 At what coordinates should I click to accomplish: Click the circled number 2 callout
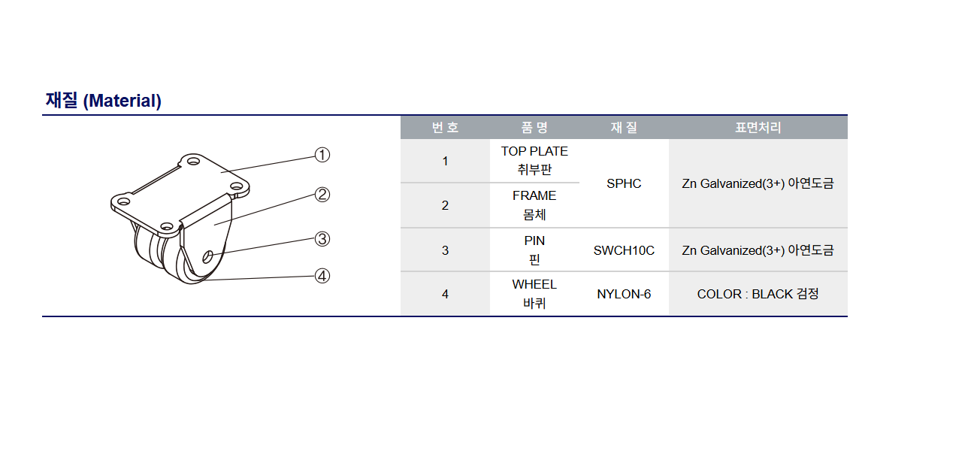tap(322, 195)
